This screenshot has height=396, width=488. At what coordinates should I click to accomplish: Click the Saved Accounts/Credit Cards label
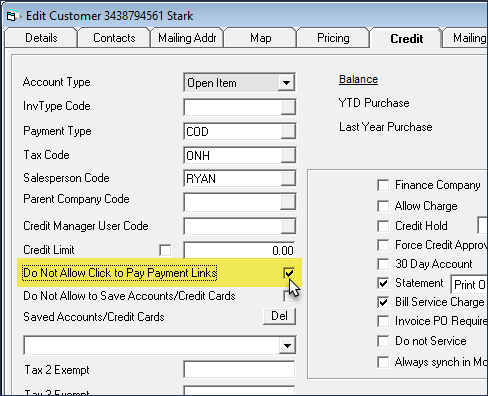(x=94, y=317)
